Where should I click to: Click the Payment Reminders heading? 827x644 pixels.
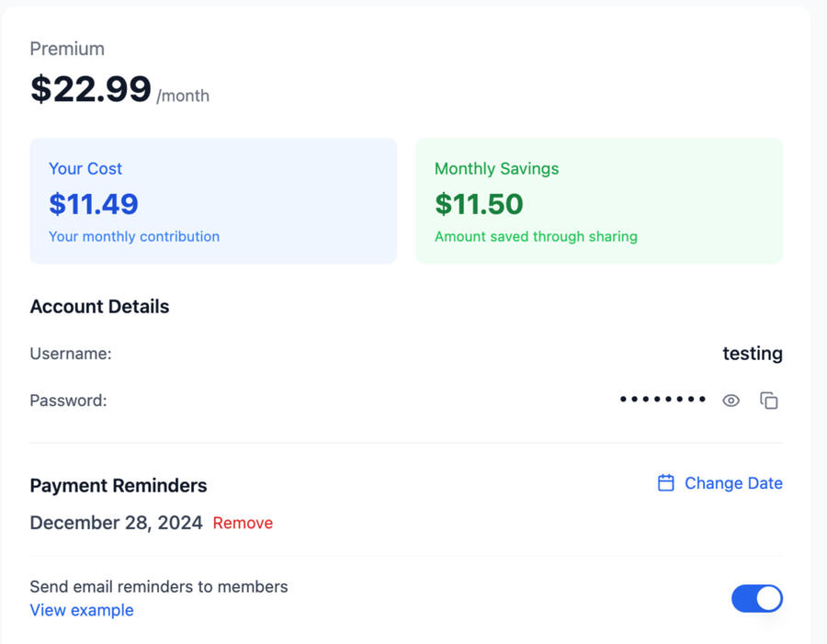click(119, 486)
